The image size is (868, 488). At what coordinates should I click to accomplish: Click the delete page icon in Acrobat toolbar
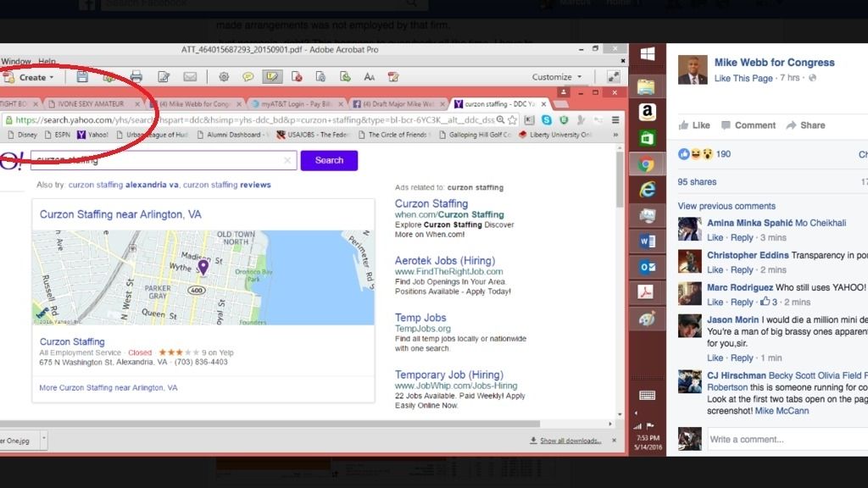297,77
